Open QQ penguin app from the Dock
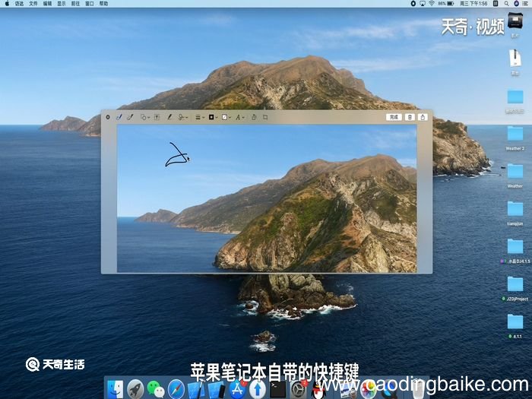 click(318, 389)
